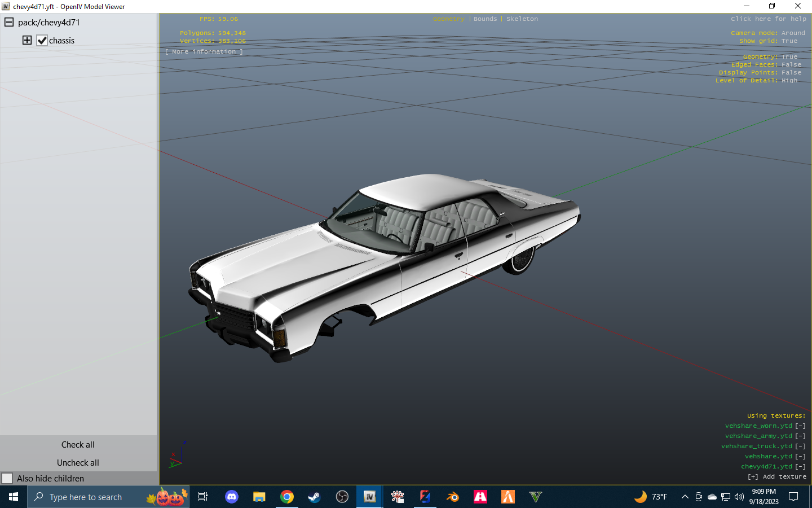This screenshot has width=812, height=508.
Task: Expand the More information section
Action: tap(204, 52)
